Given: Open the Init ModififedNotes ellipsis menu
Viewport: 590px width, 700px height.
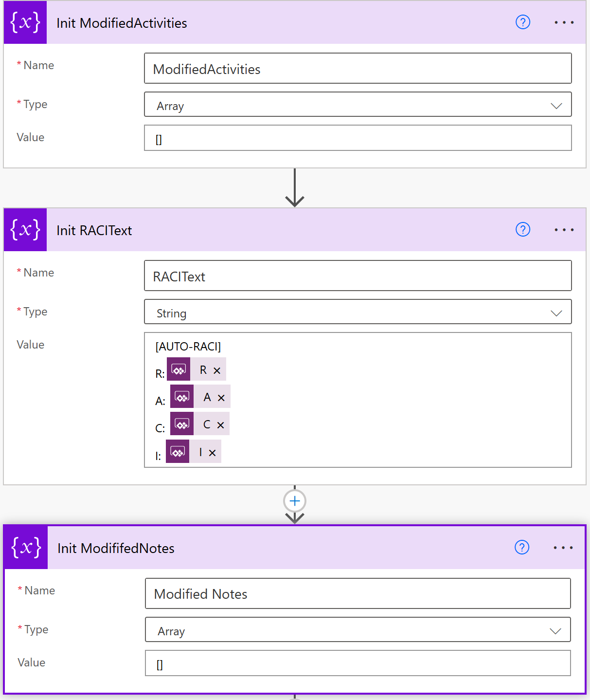Looking at the screenshot, I should click(x=563, y=548).
